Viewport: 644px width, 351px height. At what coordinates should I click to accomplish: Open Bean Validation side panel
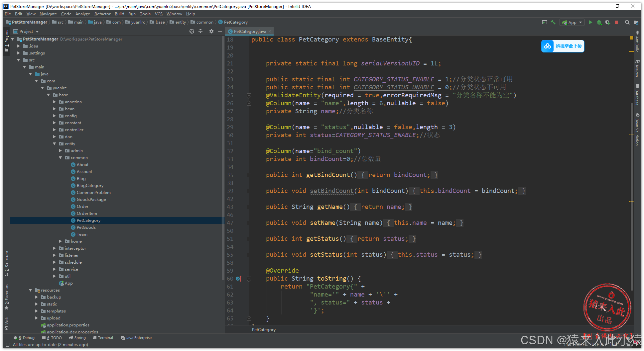pyautogui.click(x=637, y=130)
